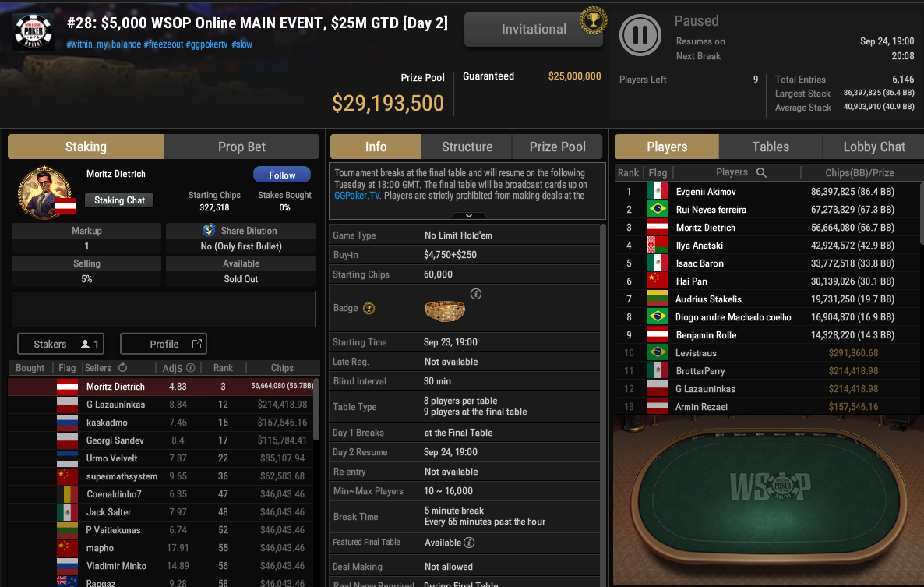Viewport: 924px width, 587px height.
Task: Click the Badge info icon
Action: [x=475, y=293]
